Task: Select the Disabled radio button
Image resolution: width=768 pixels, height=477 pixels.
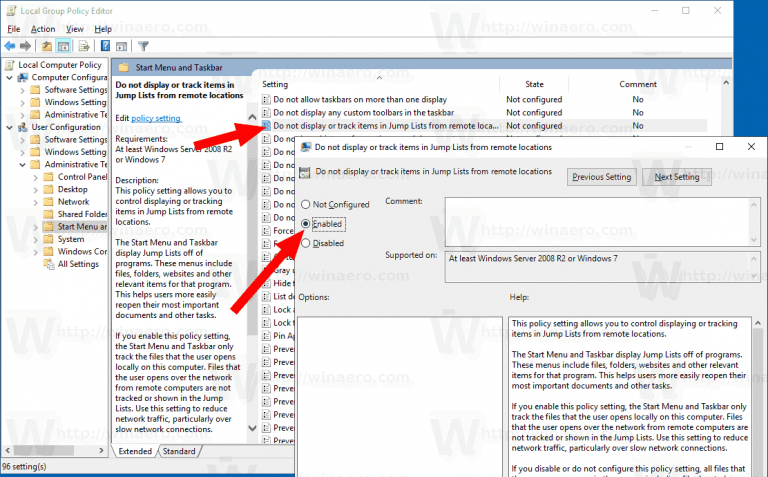Action: [x=306, y=243]
